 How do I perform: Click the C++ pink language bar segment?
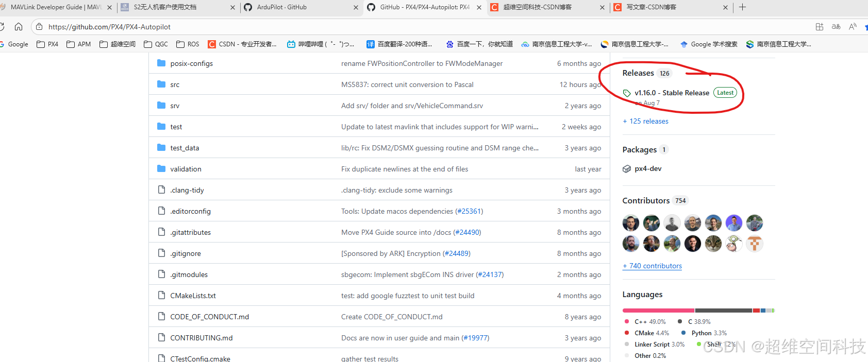[x=658, y=311]
